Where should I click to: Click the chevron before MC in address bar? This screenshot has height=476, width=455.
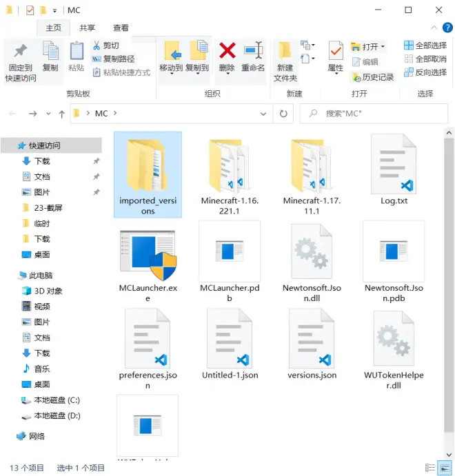click(88, 113)
